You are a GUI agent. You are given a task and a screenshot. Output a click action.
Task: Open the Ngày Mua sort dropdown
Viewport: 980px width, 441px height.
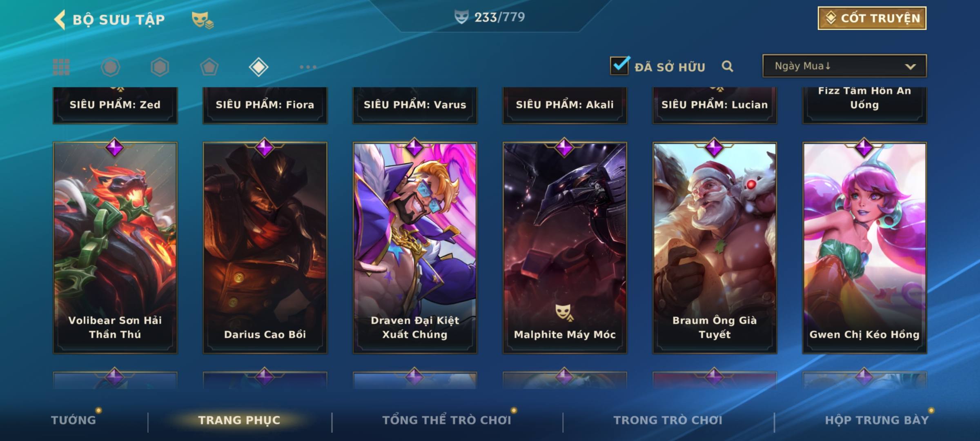pos(844,66)
